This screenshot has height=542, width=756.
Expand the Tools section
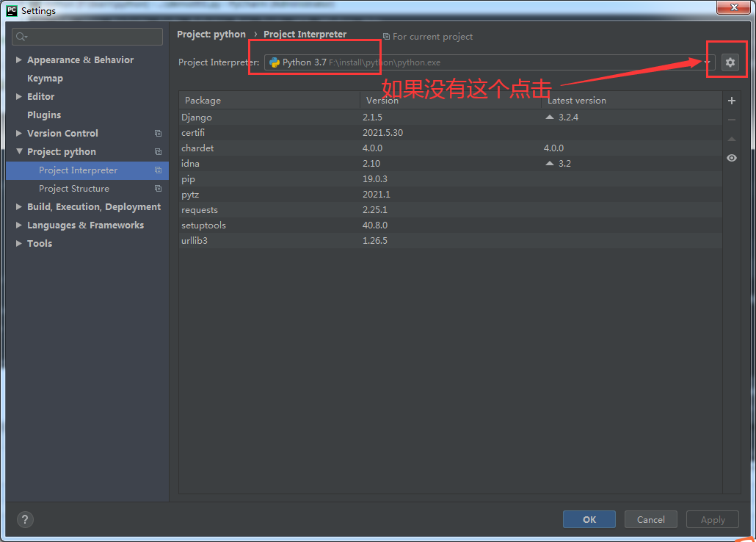click(19, 243)
